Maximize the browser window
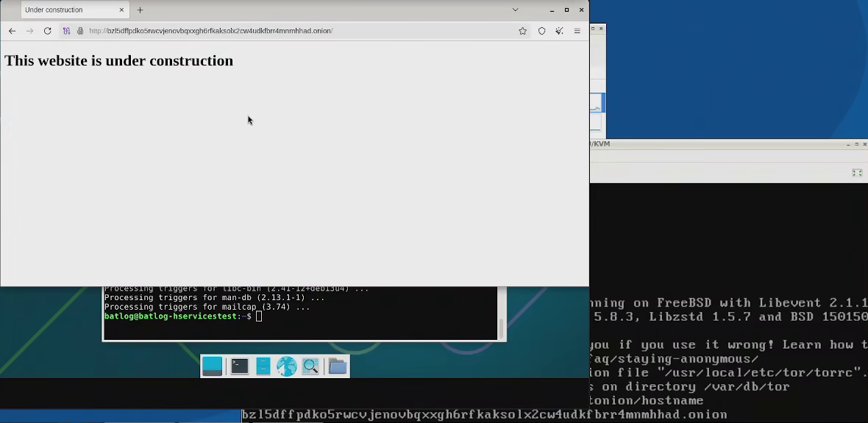Viewport: 868px width, 423px height. [x=567, y=10]
